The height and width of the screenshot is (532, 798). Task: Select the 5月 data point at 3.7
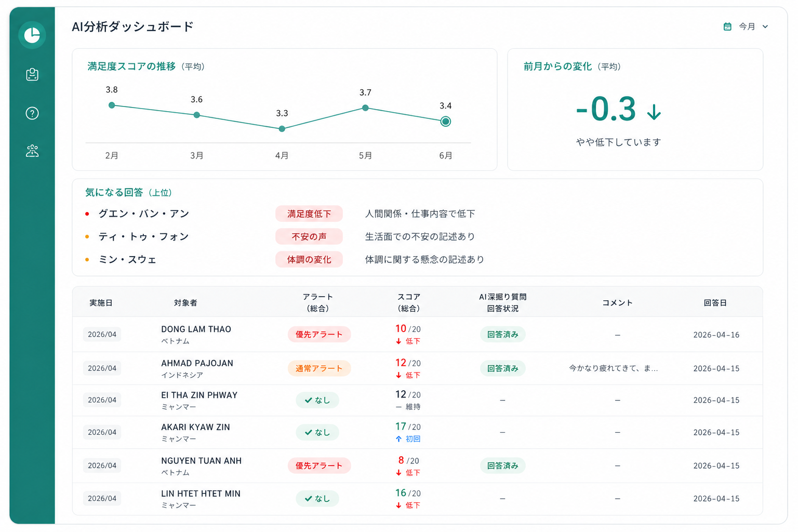(365, 108)
